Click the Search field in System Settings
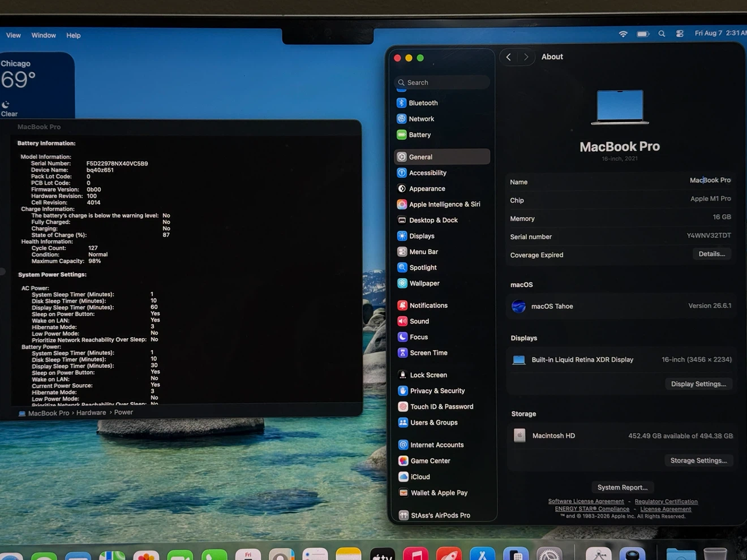Viewport: 747px width, 560px height. (442, 83)
